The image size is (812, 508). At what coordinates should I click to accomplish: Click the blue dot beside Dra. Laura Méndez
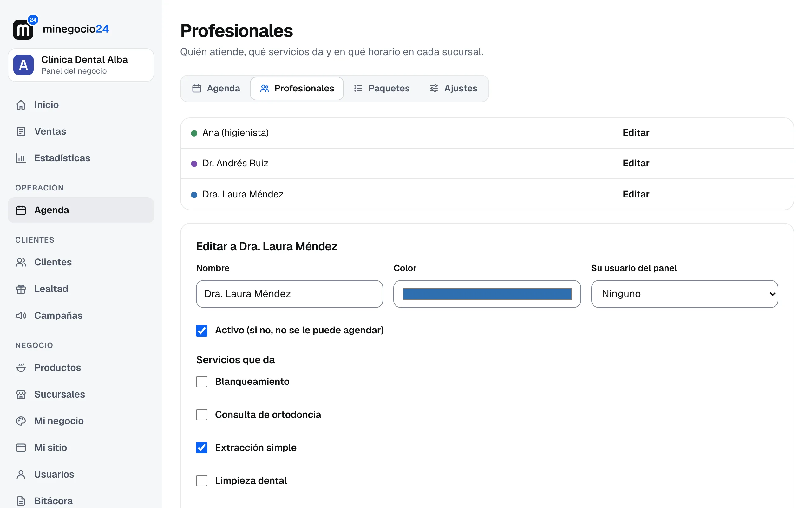(194, 195)
